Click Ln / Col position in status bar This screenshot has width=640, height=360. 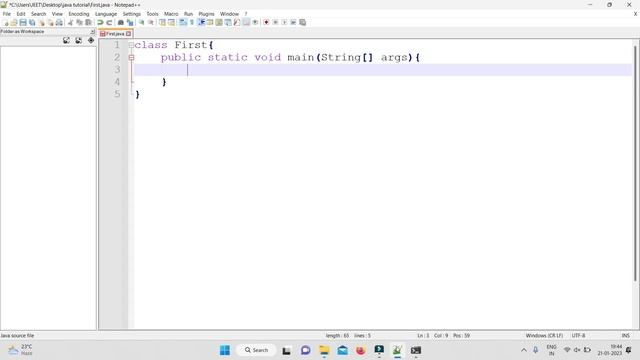pos(443,336)
